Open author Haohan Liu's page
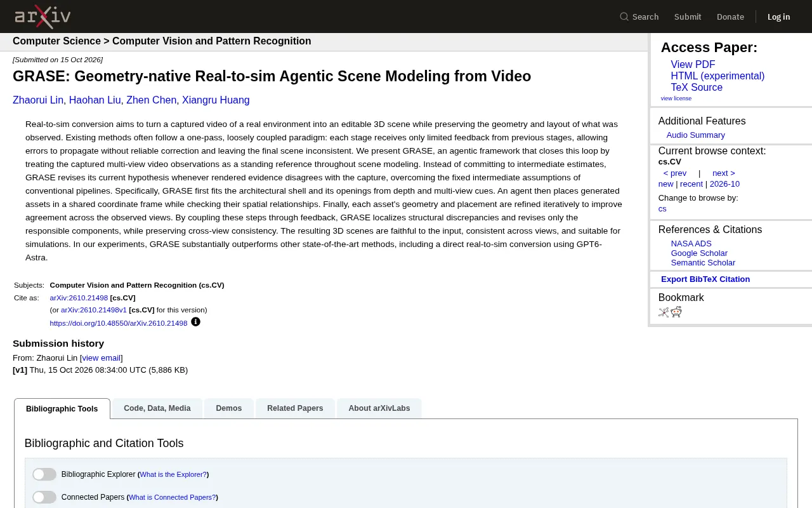This screenshot has width=812, height=508. pos(95,100)
